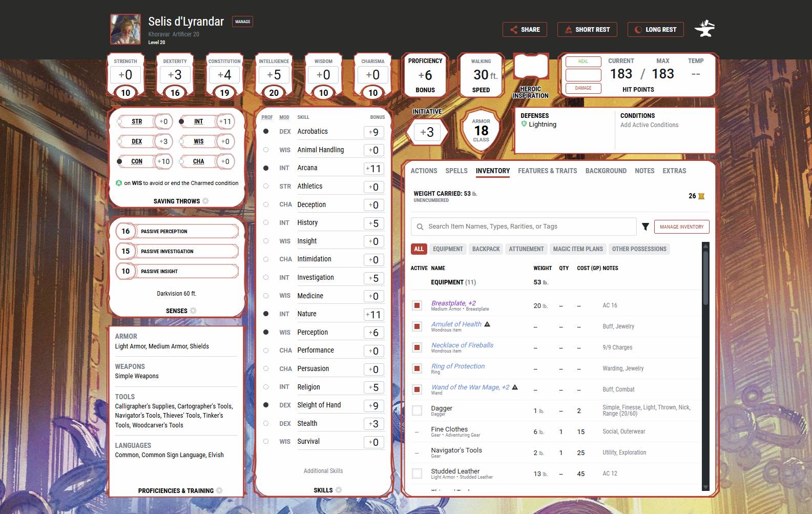Screen dimensions: 812x514
Task: Take a Short Rest
Action: pos(587,30)
